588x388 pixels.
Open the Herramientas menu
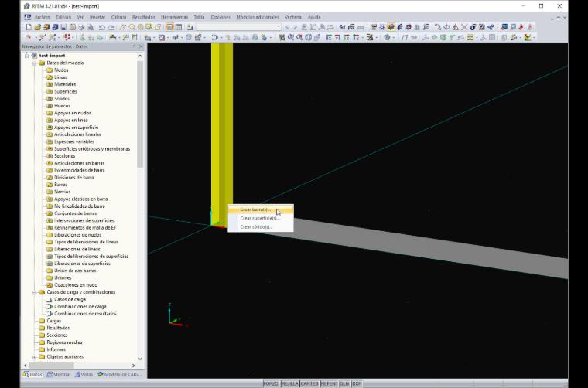point(174,17)
